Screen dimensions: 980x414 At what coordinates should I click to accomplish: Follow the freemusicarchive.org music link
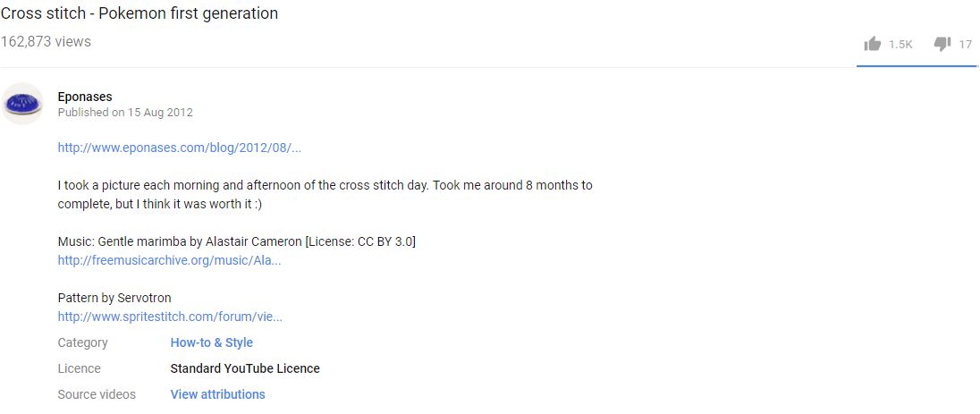coord(169,260)
